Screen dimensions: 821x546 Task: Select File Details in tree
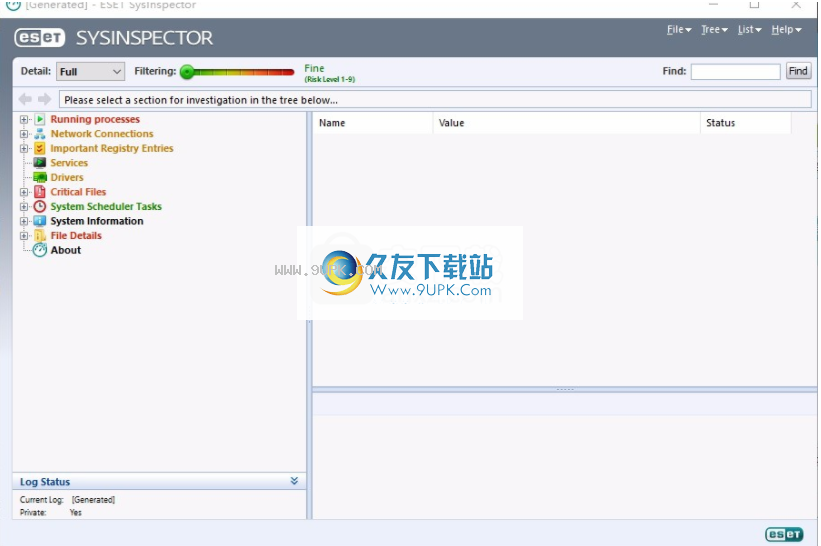coord(76,236)
